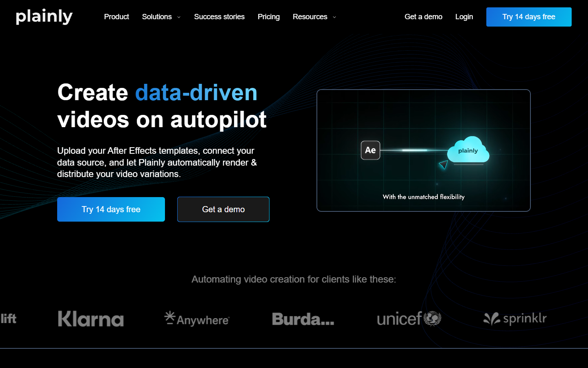Screen dimensions: 588x368
Task: Click the sprinklr logo
Action: (x=515, y=319)
